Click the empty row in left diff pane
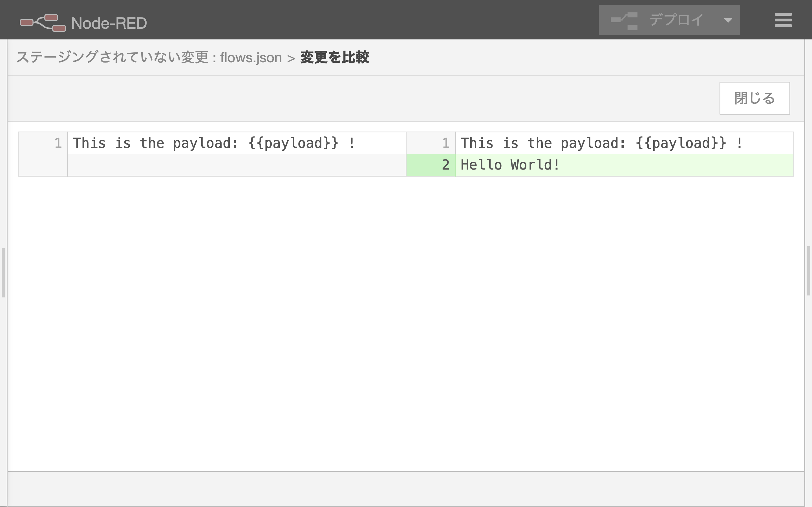 click(236, 165)
